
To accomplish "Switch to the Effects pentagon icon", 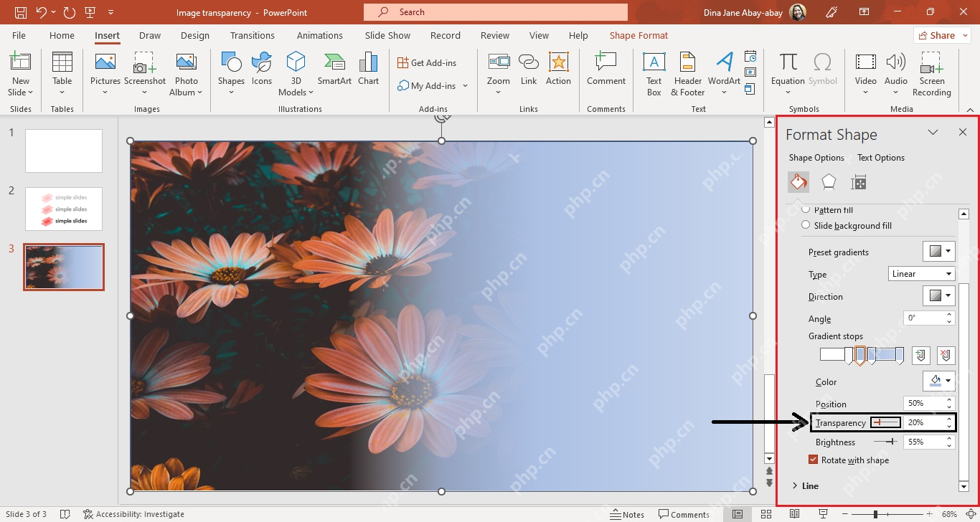I will 829,182.
